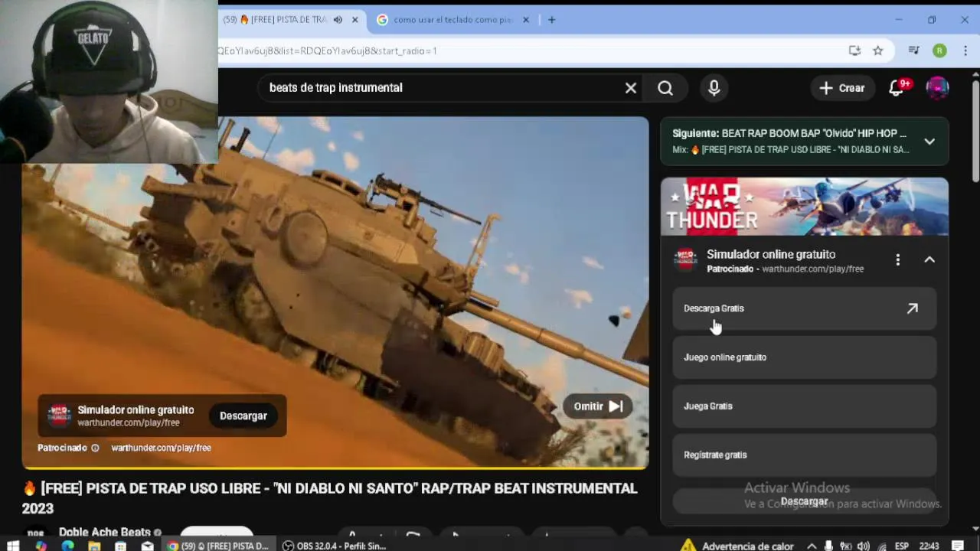The height and width of the screenshot is (551, 980).
Task: Open a new Chrome tab
Action: [x=551, y=20]
